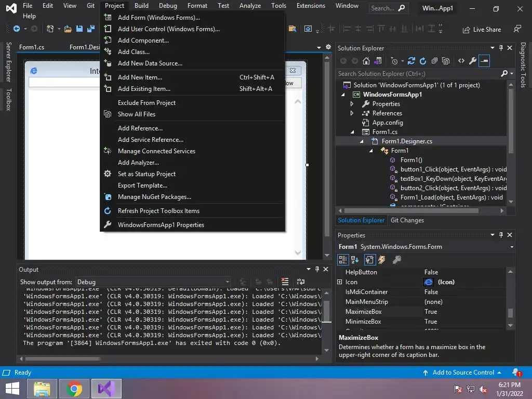Open the Build menu
Viewport: 532px width, 399px height.
tap(141, 6)
